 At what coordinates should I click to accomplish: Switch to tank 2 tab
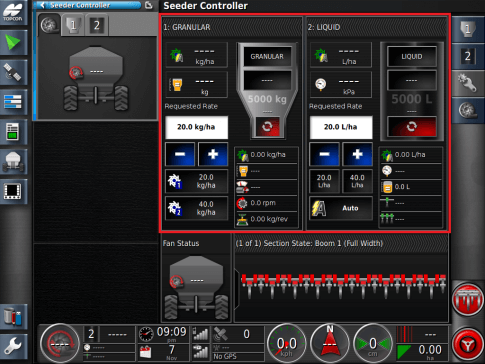tap(96, 25)
